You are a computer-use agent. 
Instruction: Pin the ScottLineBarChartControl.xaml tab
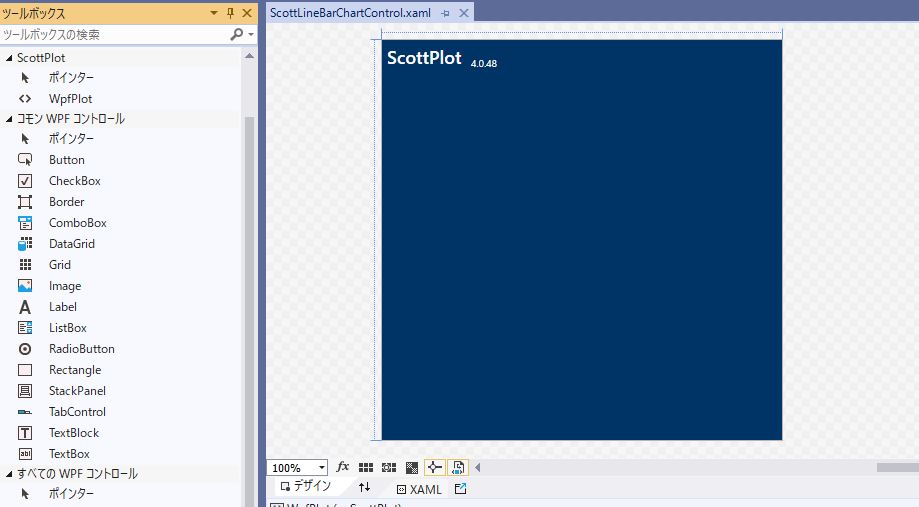[x=445, y=13]
